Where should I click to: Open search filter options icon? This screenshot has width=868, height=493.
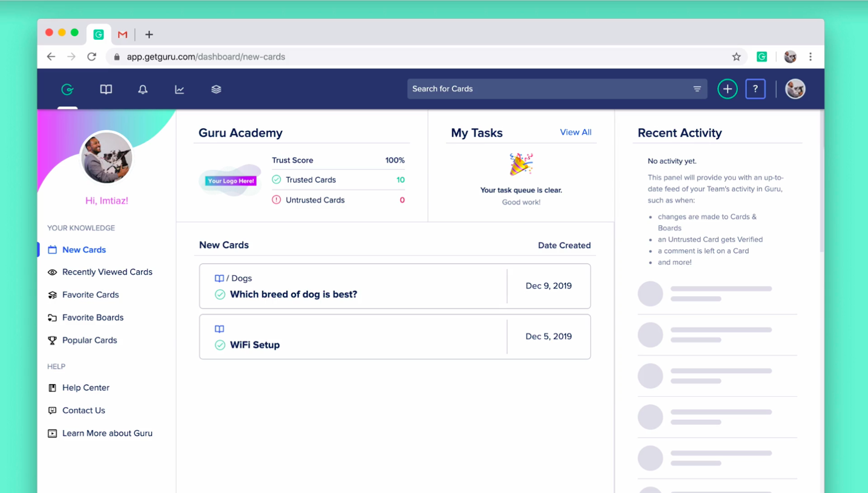697,89
